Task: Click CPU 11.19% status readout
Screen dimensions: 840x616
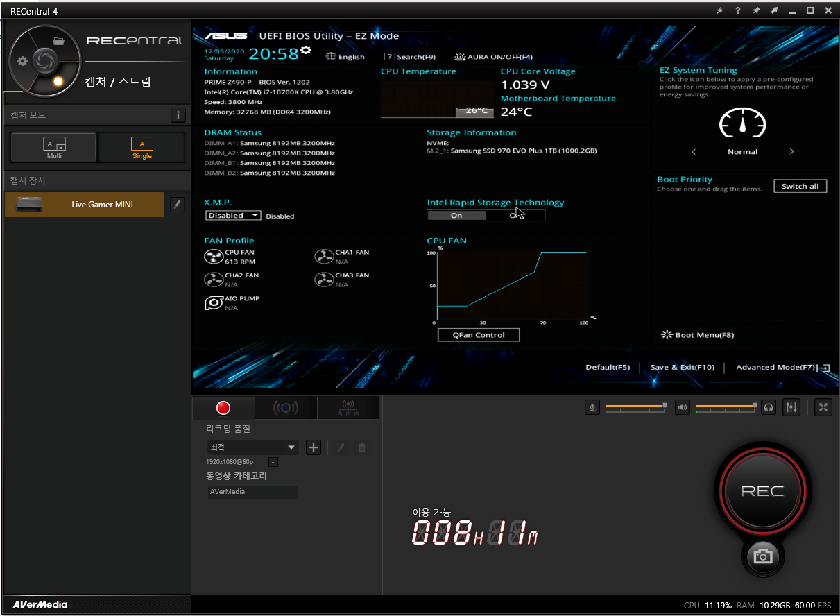Action: [x=708, y=606]
